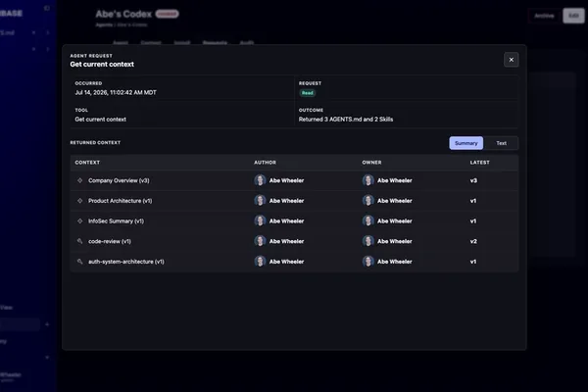Click latest version v1 for Product Architecture

473,201
